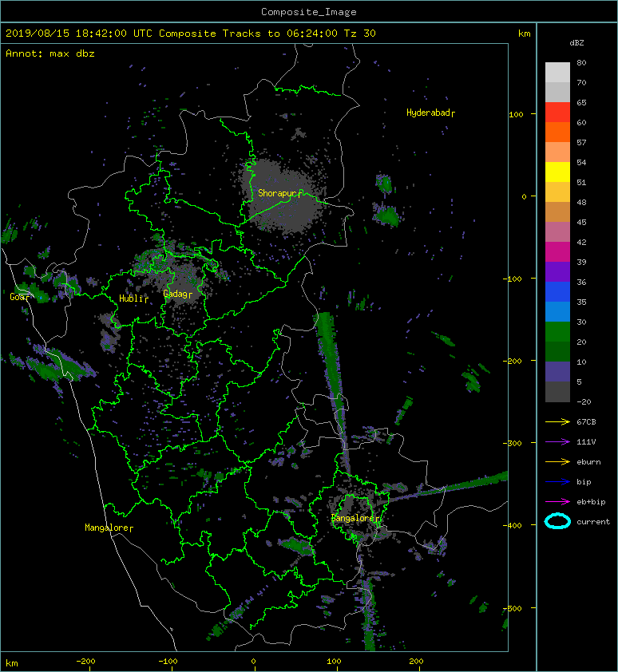Viewport: 618px width, 672px height.
Task: Click the 67CB legend label
Action: point(586,421)
